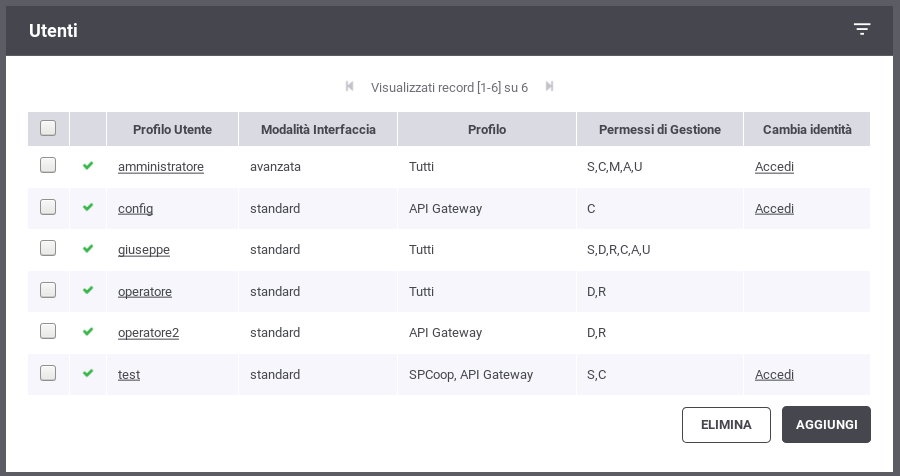Image resolution: width=900 pixels, height=476 pixels.
Task: Select the checkbox next to operatore
Action: click(x=48, y=290)
